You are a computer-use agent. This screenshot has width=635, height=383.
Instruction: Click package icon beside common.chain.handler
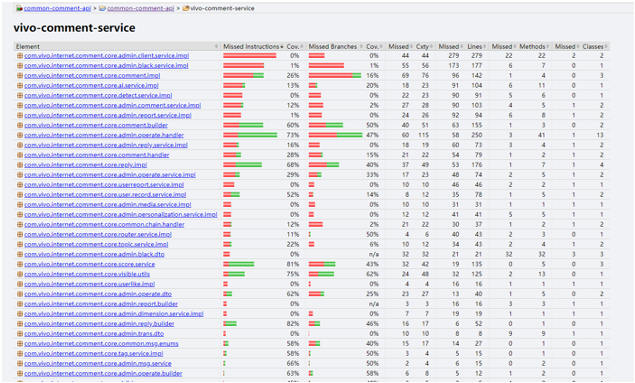point(19,224)
